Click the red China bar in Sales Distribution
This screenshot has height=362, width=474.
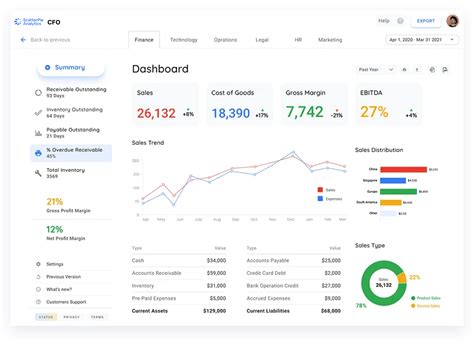point(404,169)
